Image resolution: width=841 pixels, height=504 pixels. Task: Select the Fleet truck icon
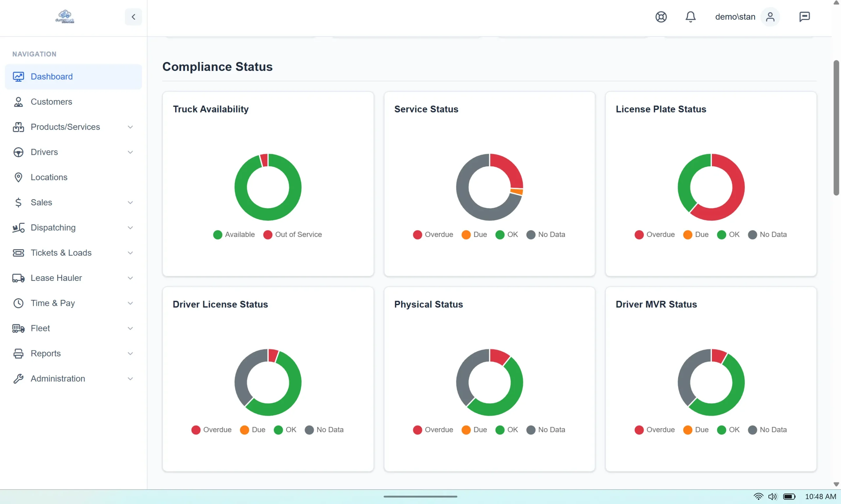click(18, 328)
